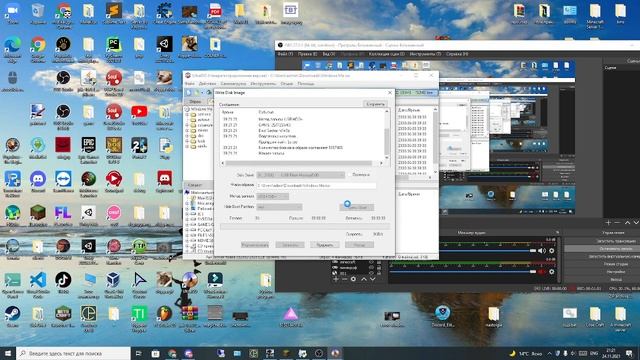Select the Epic Games Launcher icon
Image resolution: width=640 pixels, height=360 pixels.
(x=88, y=145)
